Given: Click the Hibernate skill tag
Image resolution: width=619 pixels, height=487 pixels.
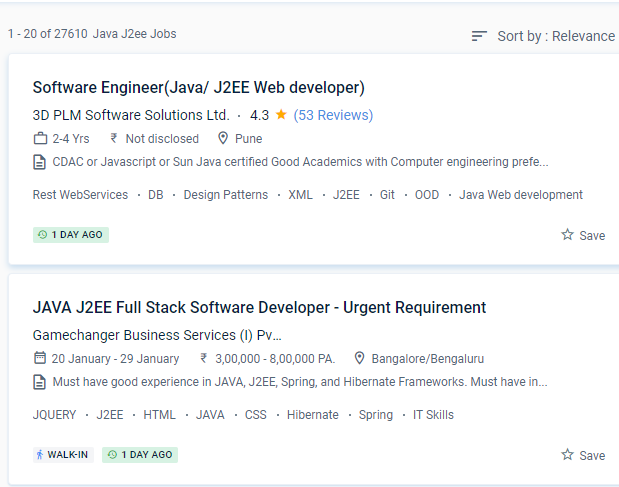Looking at the screenshot, I should point(312,414).
